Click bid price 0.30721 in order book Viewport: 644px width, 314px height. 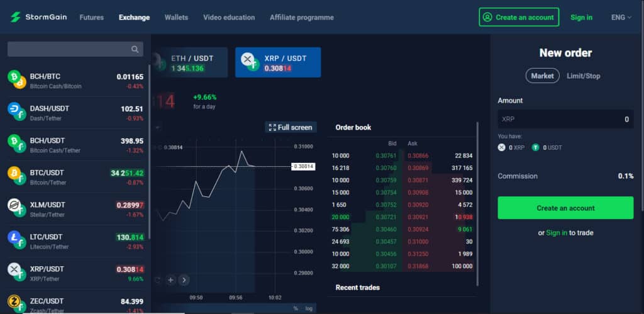386,216
